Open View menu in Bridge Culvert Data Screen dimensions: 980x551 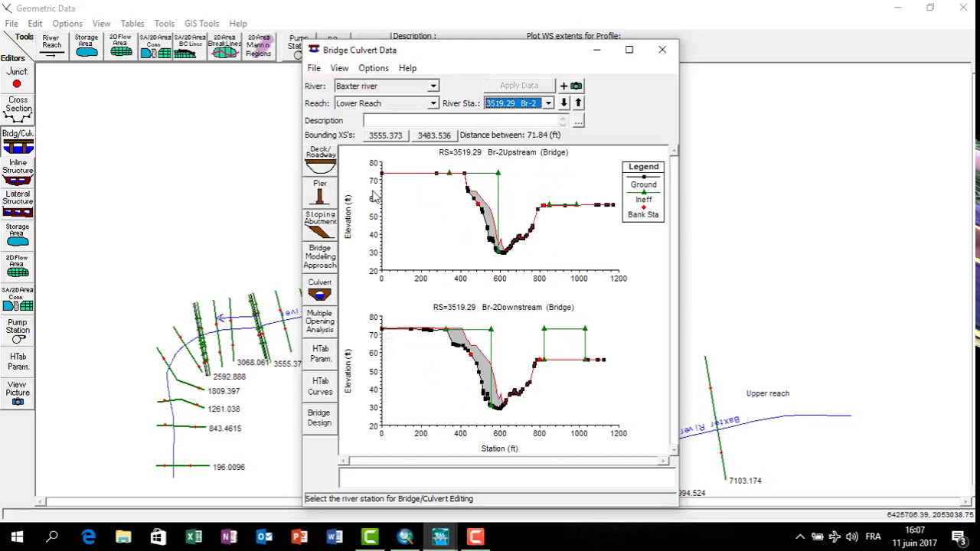click(x=339, y=68)
